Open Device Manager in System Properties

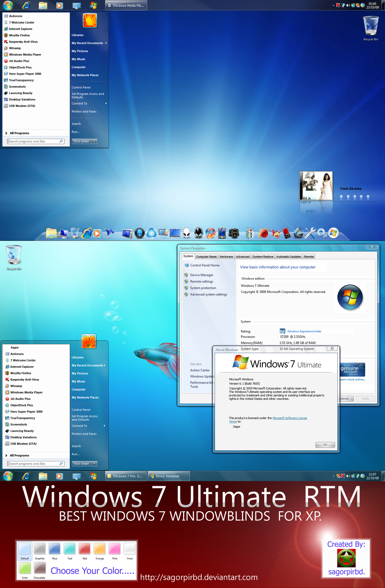(x=202, y=275)
